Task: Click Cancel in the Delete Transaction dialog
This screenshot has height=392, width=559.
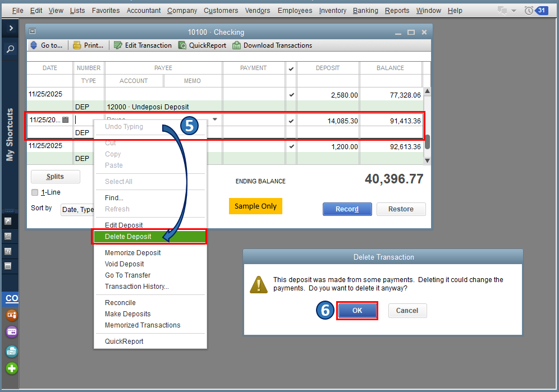Action: (407, 310)
